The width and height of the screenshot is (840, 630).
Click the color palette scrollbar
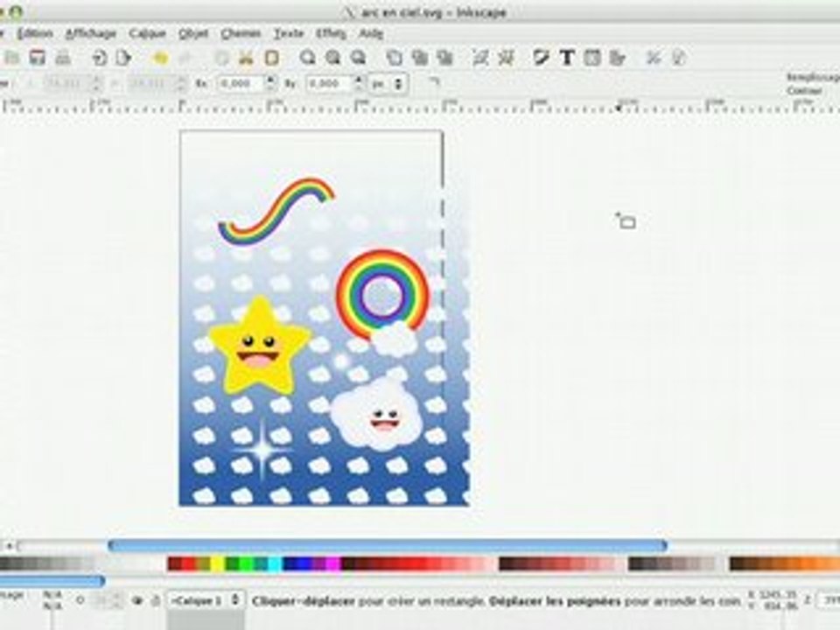pyautogui.click(x=51, y=581)
